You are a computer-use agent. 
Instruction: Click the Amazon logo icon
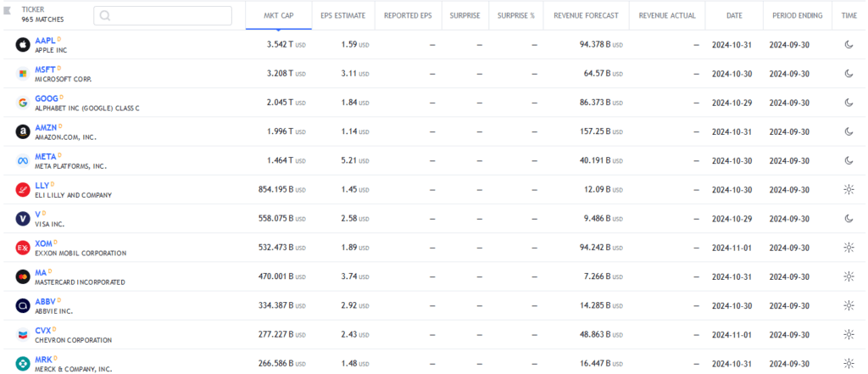click(x=23, y=131)
